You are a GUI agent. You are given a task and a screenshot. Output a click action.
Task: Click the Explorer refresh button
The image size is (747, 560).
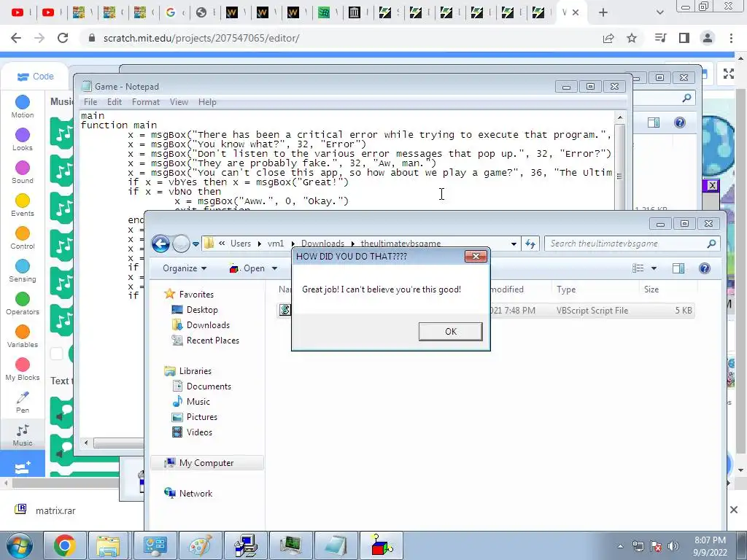coord(530,244)
